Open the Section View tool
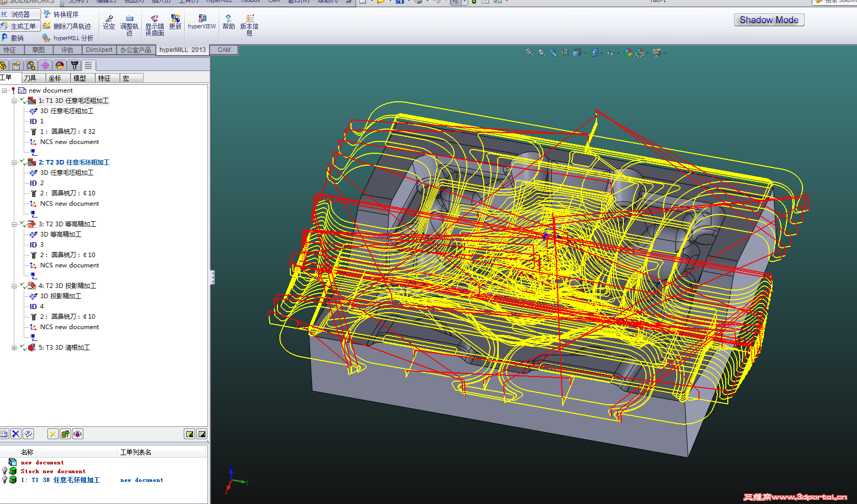This screenshot has width=857, height=504. [x=565, y=52]
